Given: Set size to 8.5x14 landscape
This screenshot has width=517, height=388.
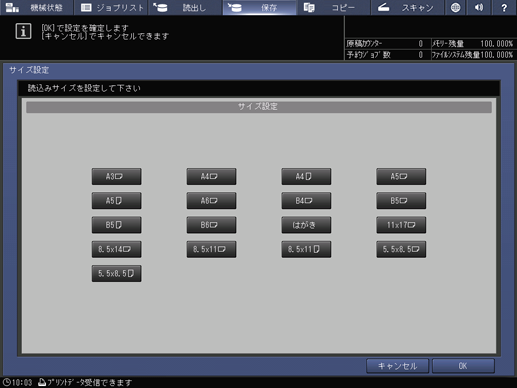Looking at the screenshot, I should [x=116, y=249].
